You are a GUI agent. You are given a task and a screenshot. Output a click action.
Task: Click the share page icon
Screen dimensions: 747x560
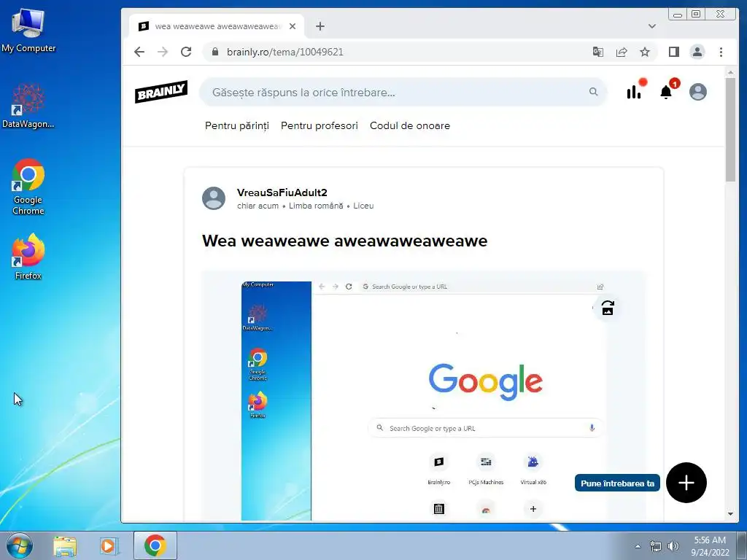[x=622, y=52]
